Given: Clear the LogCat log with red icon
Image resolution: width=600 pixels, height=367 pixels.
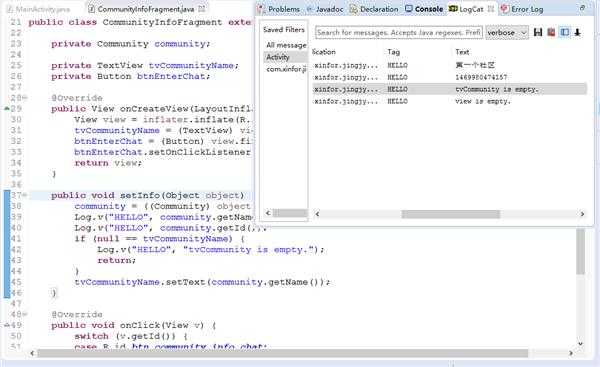Looking at the screenshot, I should (551, 33).
